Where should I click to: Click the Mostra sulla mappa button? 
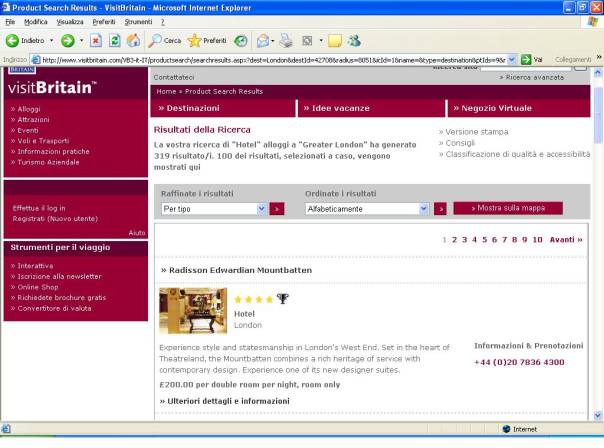pyautogui.click(x=508, y=208)
